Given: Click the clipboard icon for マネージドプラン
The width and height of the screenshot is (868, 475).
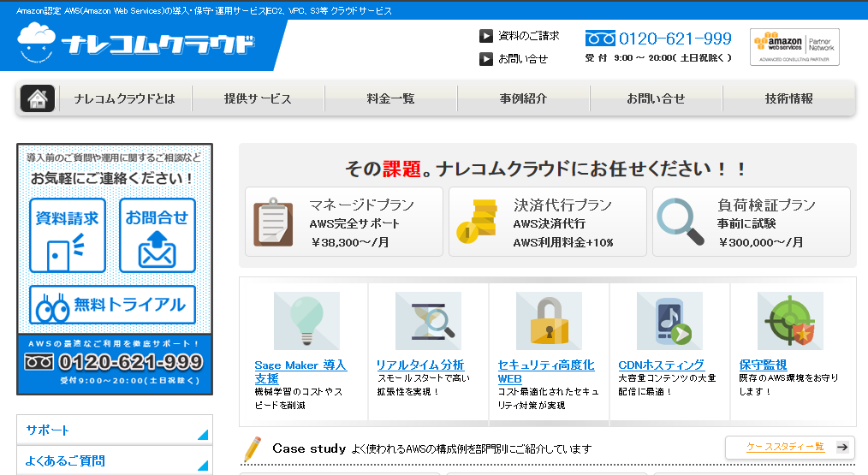Looking at the screenshot, I should [273, 222].
